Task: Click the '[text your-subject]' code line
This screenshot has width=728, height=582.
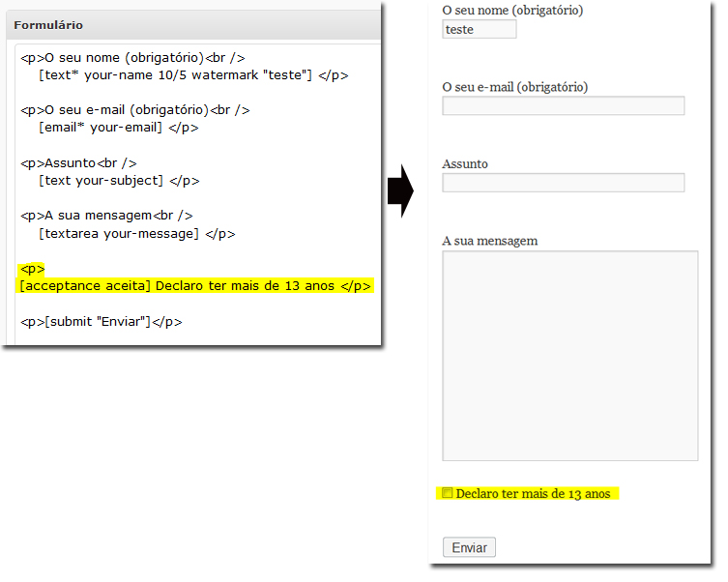Action: (x=119, y=181)
